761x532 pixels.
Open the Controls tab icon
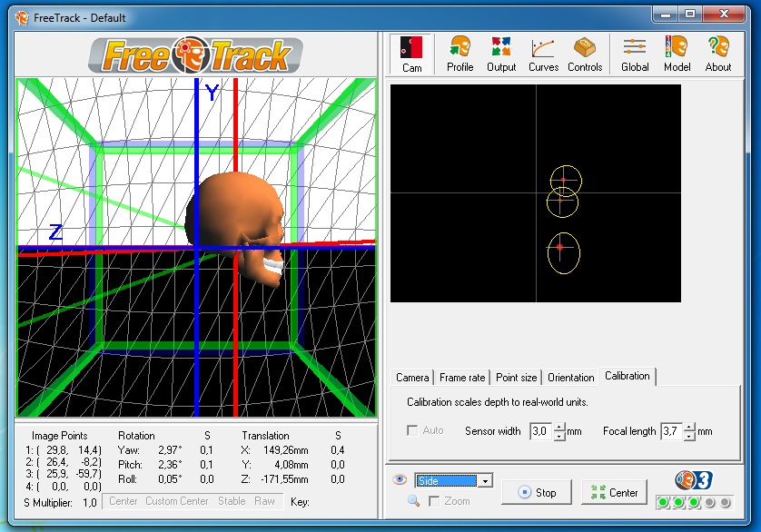(585, 54)
